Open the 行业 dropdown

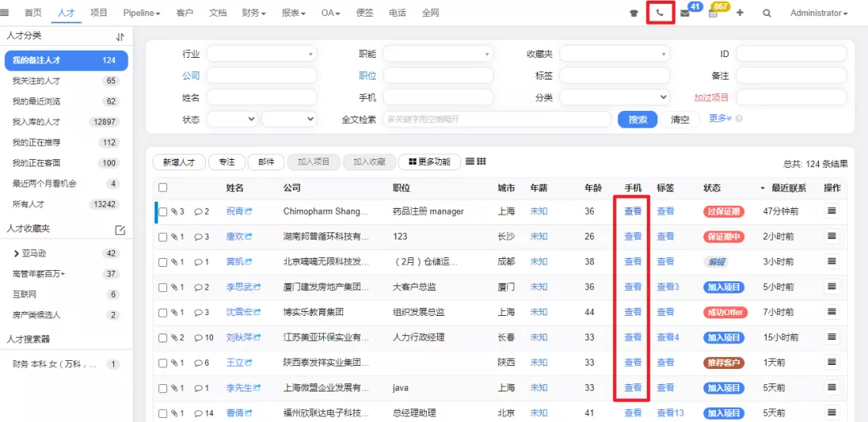[x=262, y=54]
